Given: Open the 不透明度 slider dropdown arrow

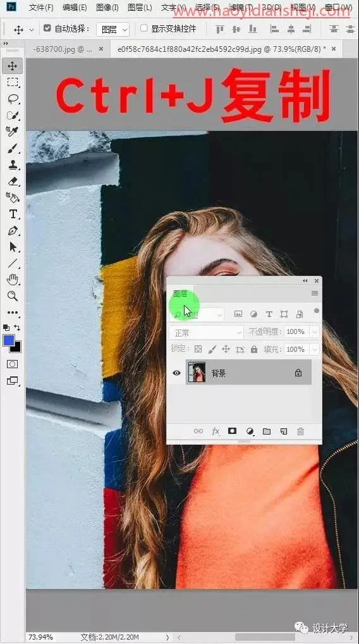Looking at the screenshot, I should tap(315, 331).
